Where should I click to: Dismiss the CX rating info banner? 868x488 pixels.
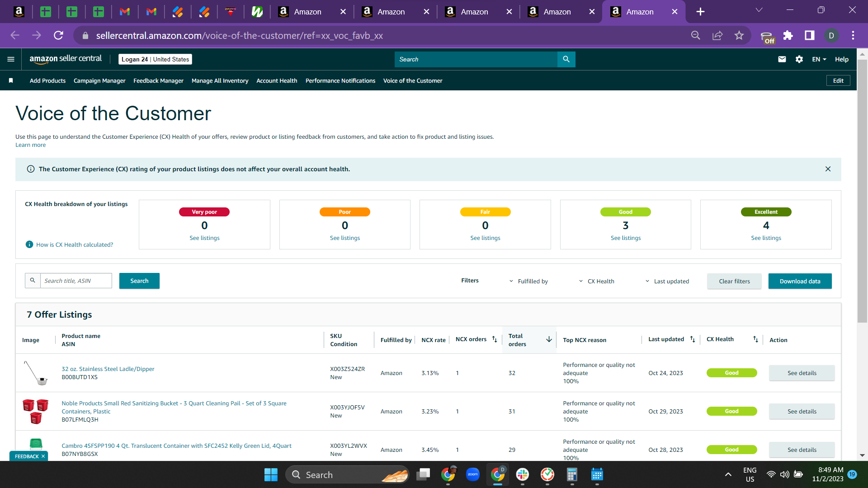[x=828, y=169]
